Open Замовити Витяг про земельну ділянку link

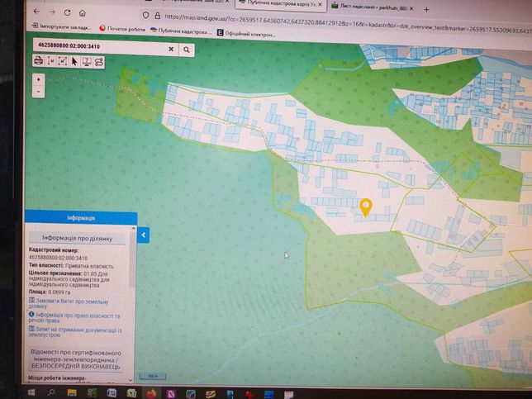pyautogui.click(x=69, y=303)
